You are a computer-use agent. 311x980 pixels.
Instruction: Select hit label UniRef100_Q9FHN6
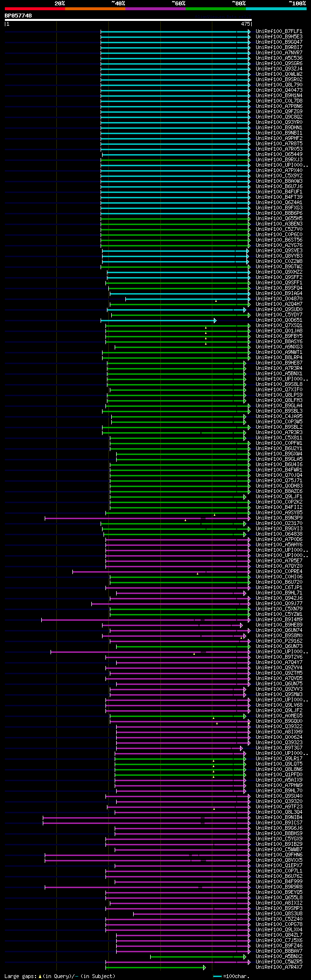pos(279,855)
